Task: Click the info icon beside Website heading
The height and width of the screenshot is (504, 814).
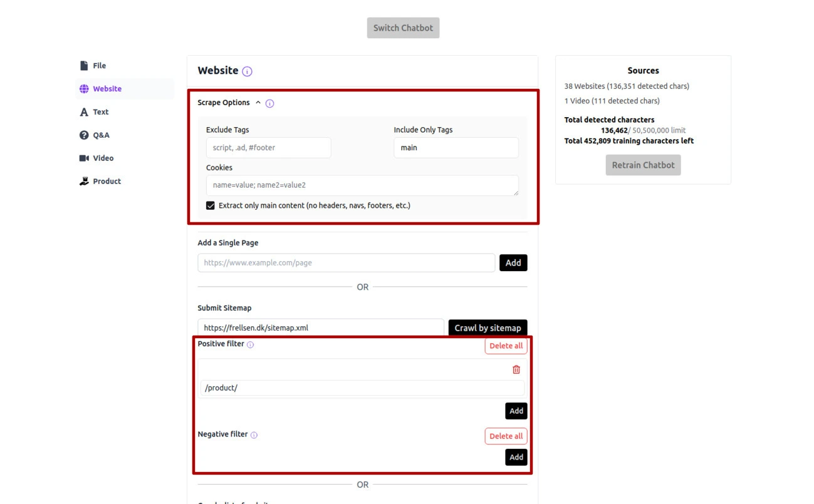Action: click(247, 71)
